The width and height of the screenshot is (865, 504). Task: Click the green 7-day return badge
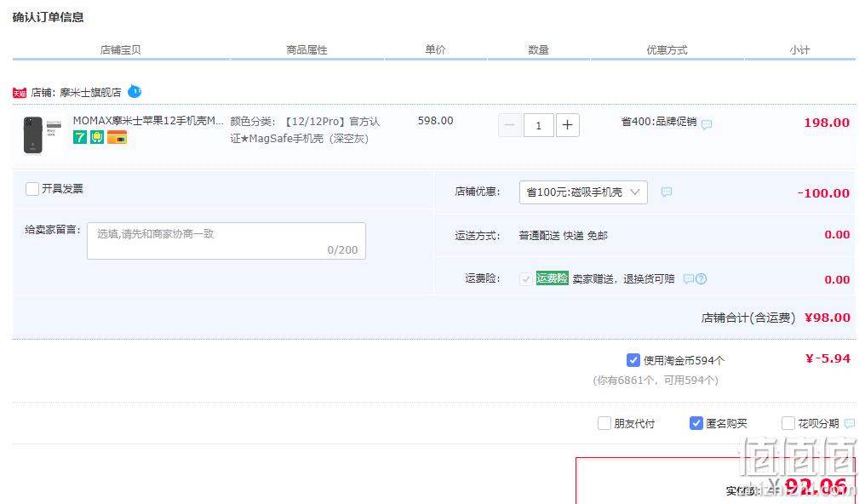pyautogui.click(x=80, y=137)
